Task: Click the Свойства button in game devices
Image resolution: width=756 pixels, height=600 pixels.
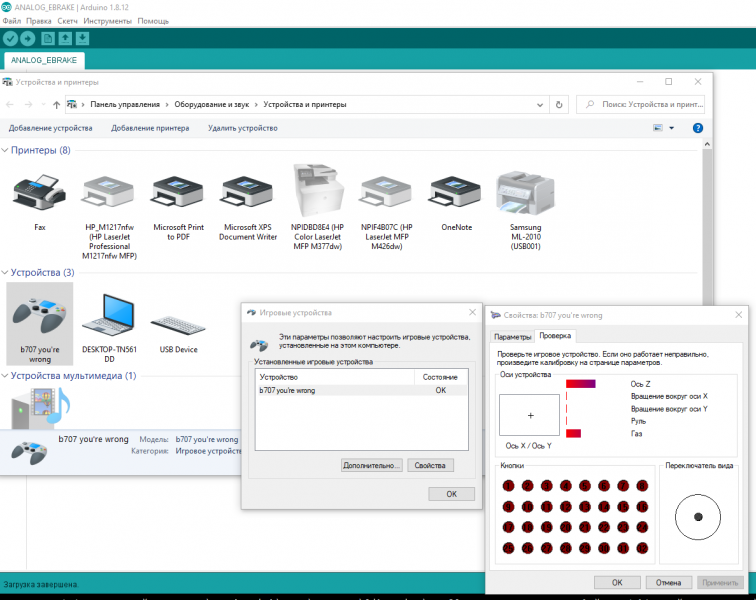Action: 430,465
